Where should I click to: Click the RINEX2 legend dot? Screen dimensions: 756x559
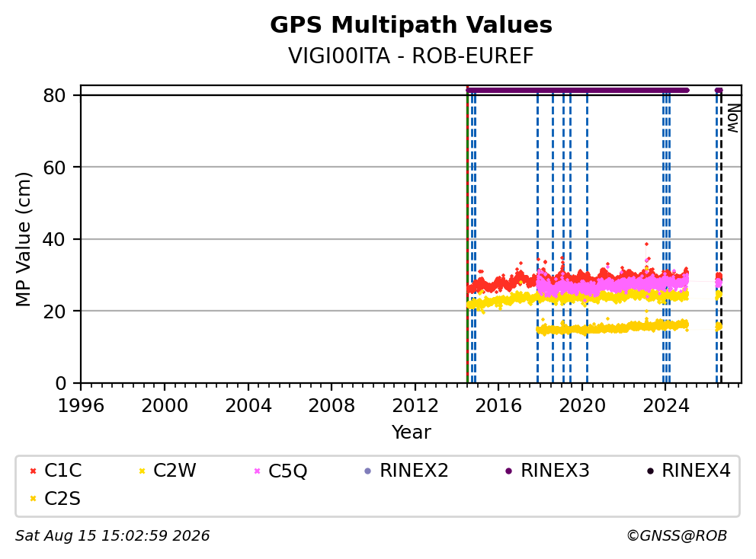pos(368,471)
